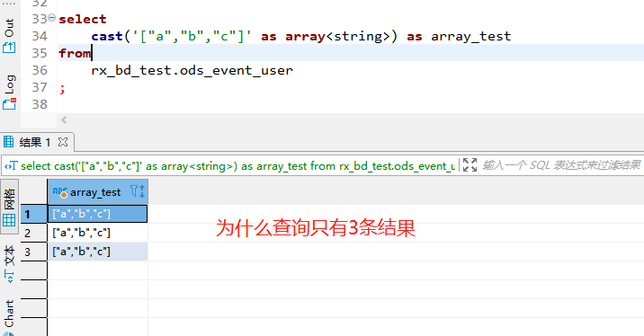Switch to 网格 grid view
The width and height of the screenshot is (644, 336).
click(x=9, y=207)
